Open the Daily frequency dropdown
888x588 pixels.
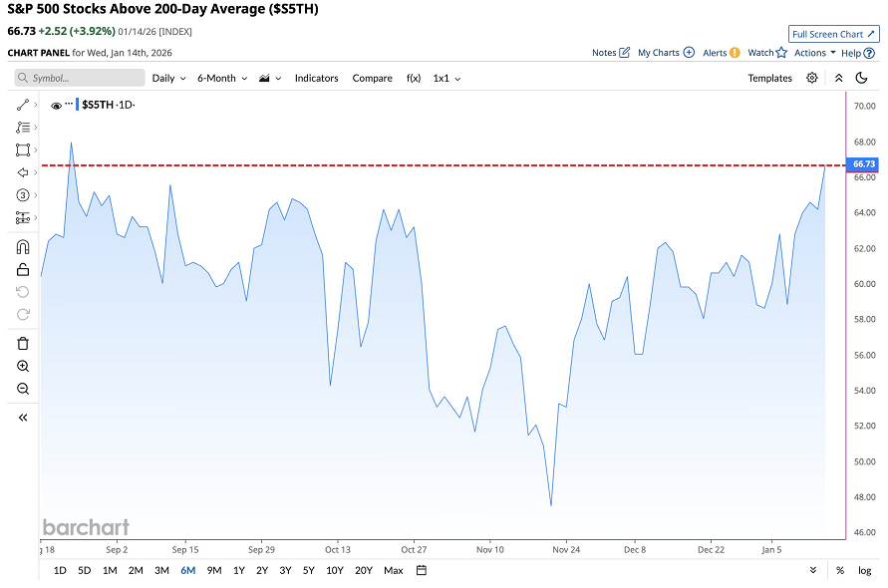(168, 78)
